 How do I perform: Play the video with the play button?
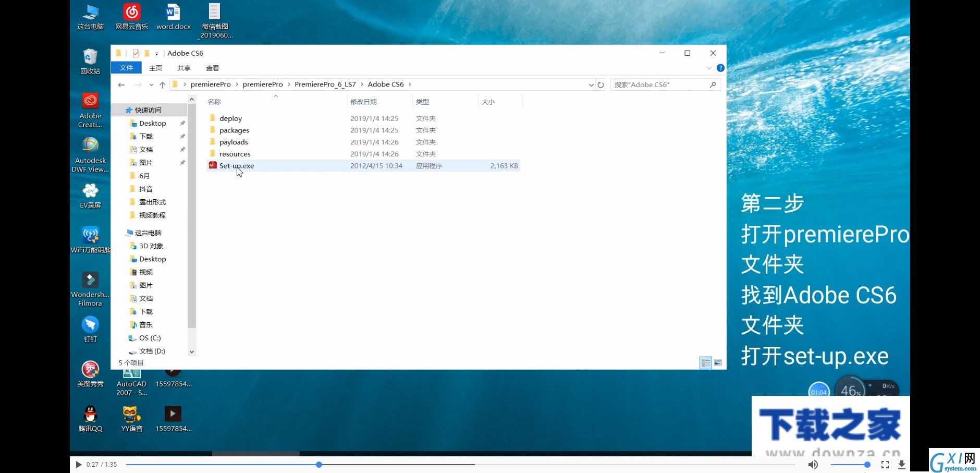(78, 464)
